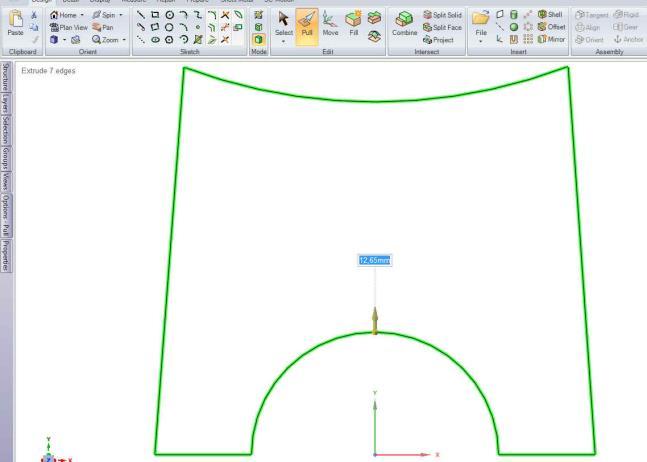Activate the Move tool
The image size is (647, 462).
[x=330, y=24]
